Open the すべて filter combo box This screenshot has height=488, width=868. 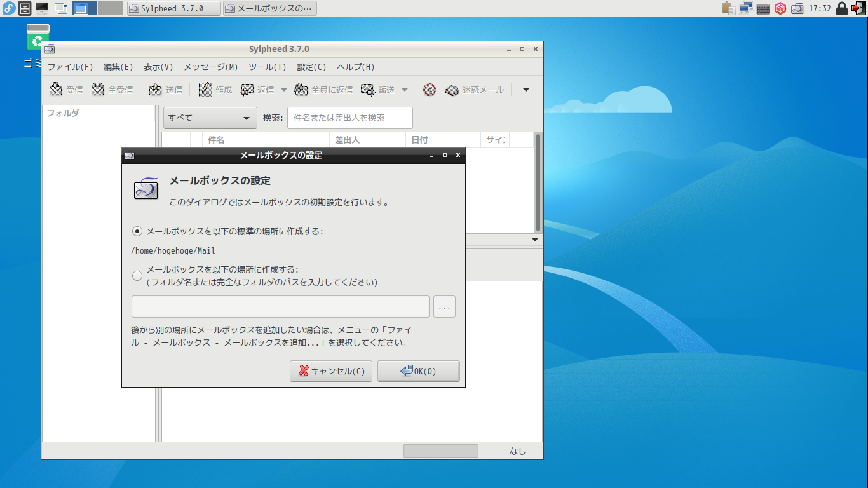(210, 118)
